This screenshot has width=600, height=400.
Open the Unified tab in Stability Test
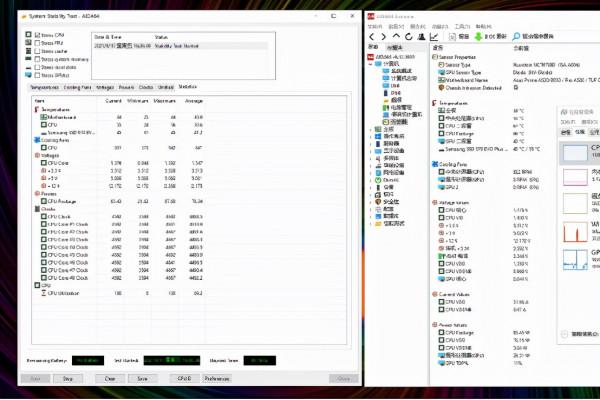[x=166, y=87]
